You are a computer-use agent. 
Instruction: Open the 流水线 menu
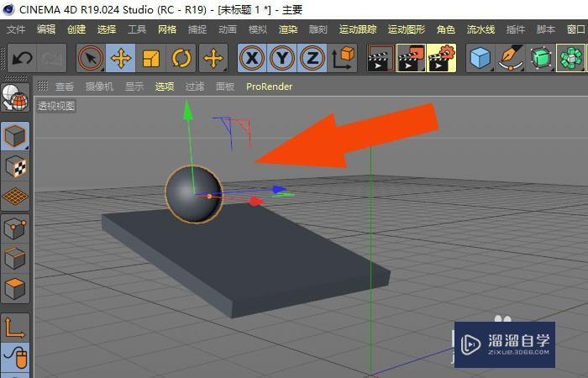[x=480, y=29]
